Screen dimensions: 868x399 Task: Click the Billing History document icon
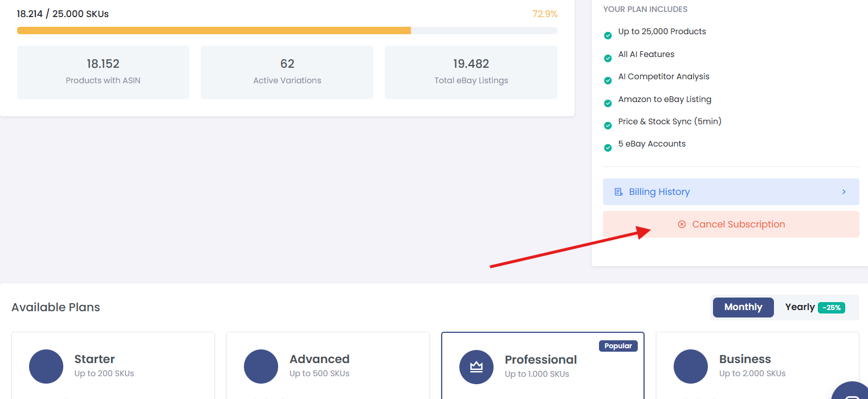coord(618,192)
